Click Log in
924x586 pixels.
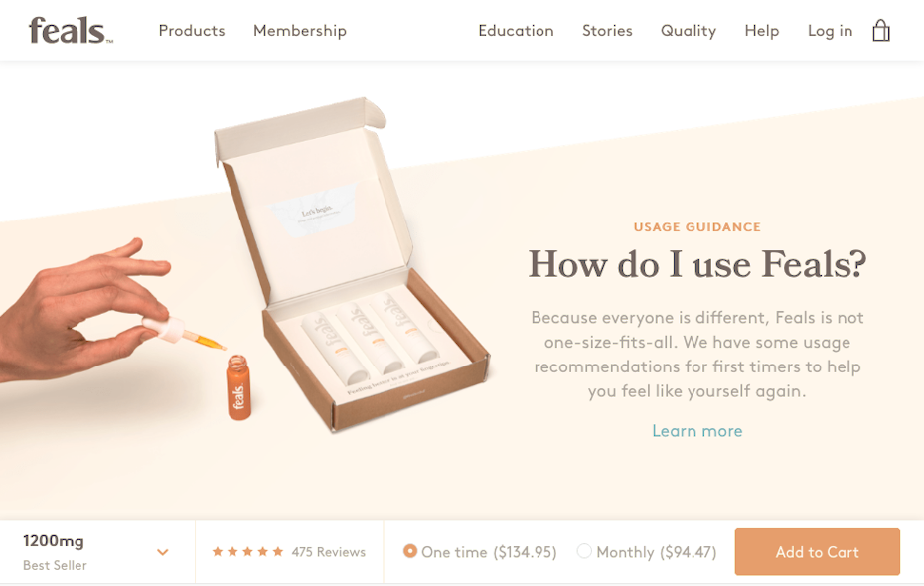tap(831, 31)
